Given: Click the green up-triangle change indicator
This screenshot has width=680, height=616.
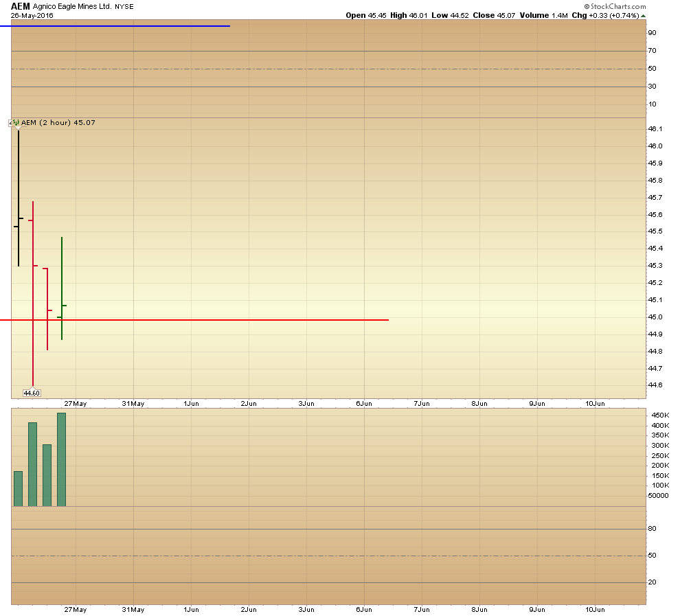Looking at the screenshot, I should (x=643, y=16).
